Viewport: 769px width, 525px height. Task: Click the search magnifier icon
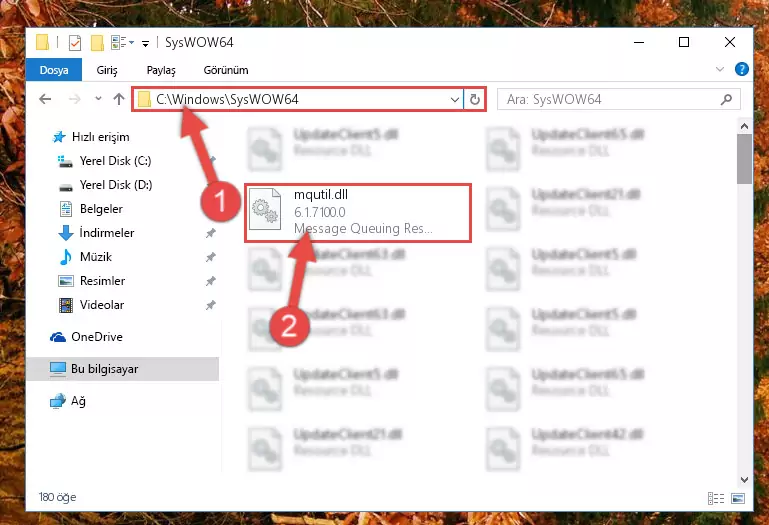pyautogui.click(x=726, y=100)
